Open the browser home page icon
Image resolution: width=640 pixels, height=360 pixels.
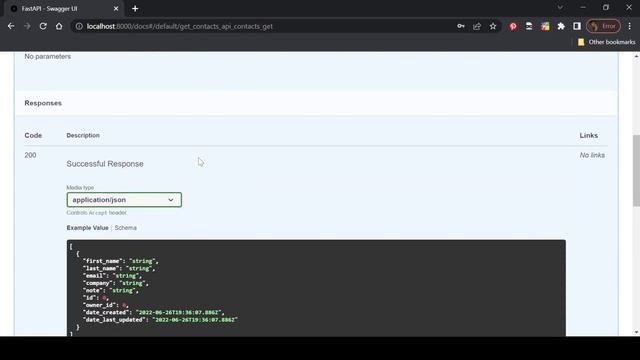[x=59, y=26]
